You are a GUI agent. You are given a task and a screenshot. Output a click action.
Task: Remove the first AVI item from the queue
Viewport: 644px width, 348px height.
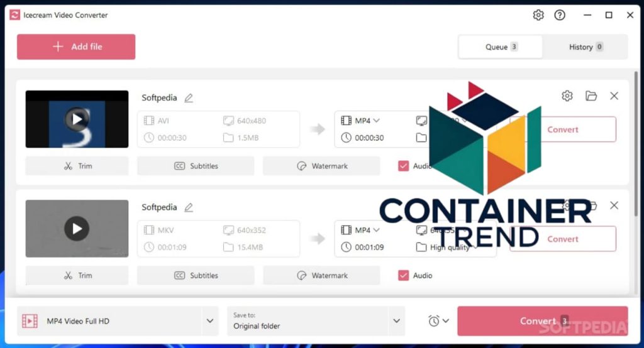tap(614, 96)
